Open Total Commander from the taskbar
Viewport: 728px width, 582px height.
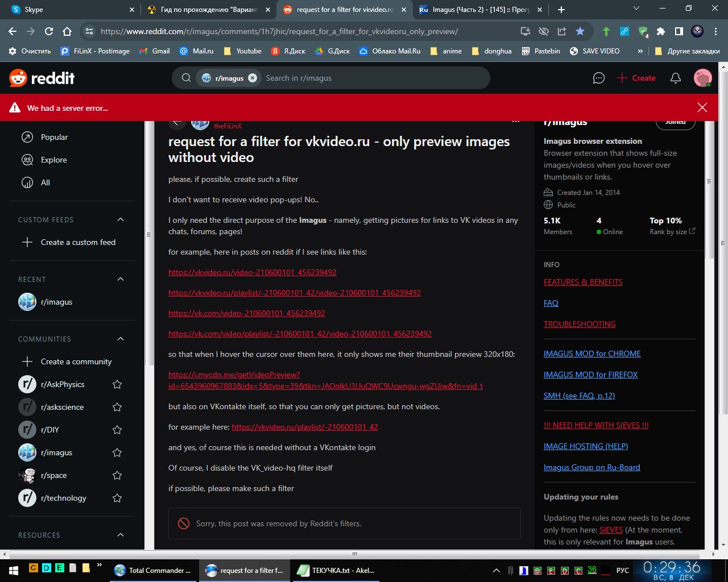(x=154, y=570)
